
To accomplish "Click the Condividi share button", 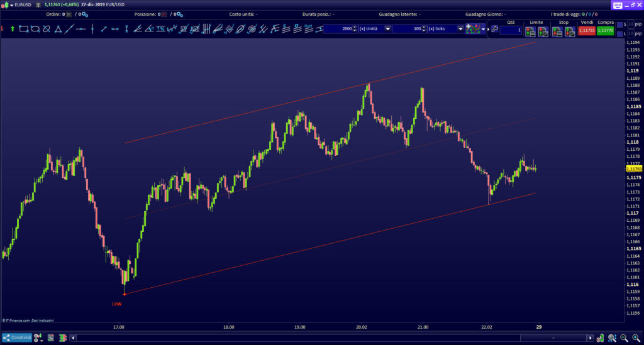I will pyautogui.click(x=16, y=338).
